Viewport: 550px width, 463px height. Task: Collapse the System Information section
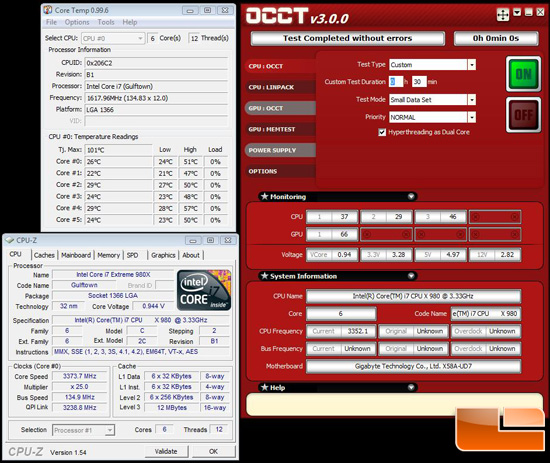411,276
